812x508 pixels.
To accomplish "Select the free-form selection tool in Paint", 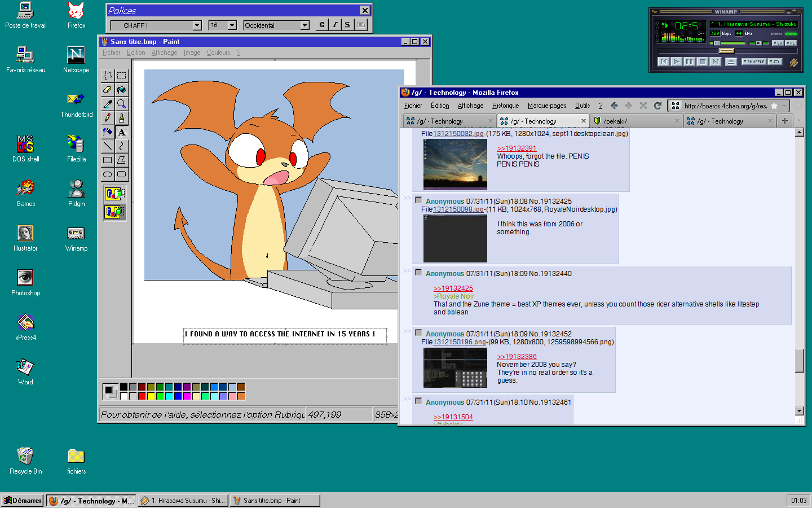I will (x=108, y=76).
